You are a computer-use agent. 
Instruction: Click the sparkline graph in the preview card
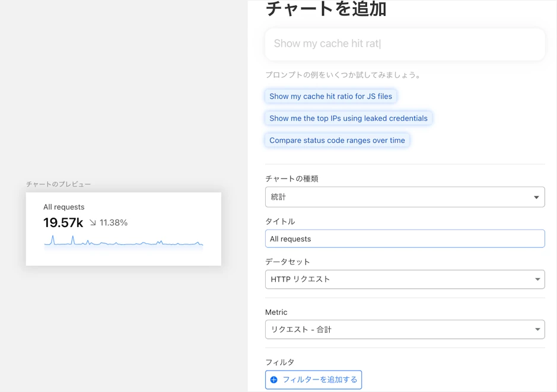[123, 242]
